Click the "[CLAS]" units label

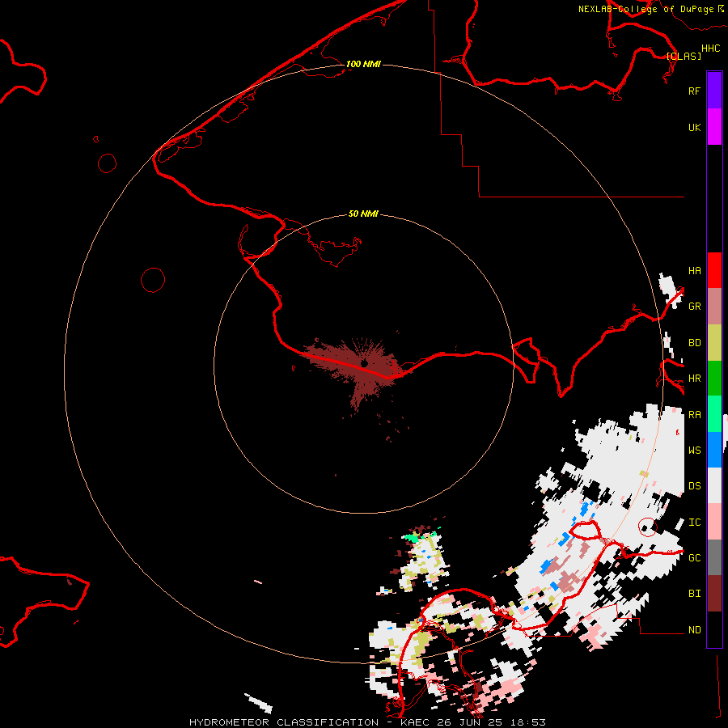[684, 56]
